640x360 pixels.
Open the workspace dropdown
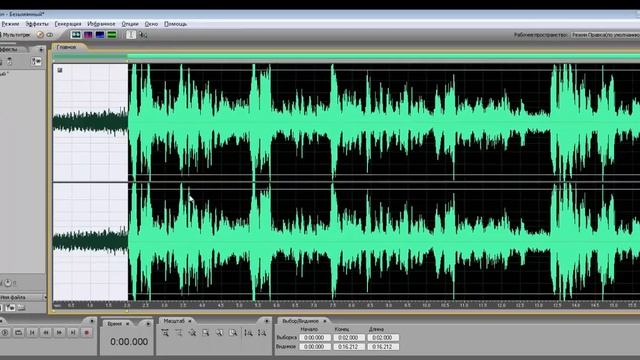pyautogui.click(x=605, y=35)
